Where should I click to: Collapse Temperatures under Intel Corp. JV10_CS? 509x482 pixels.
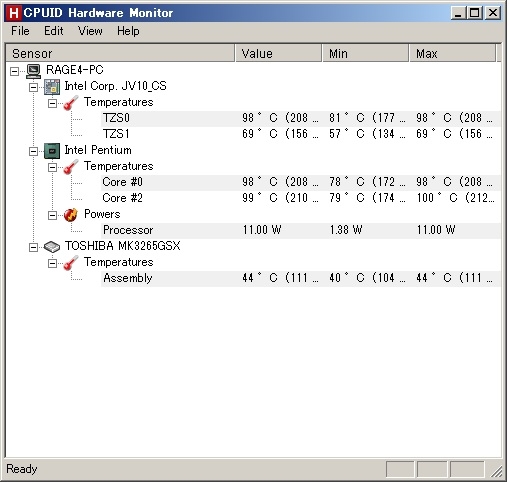click(52, 103)
